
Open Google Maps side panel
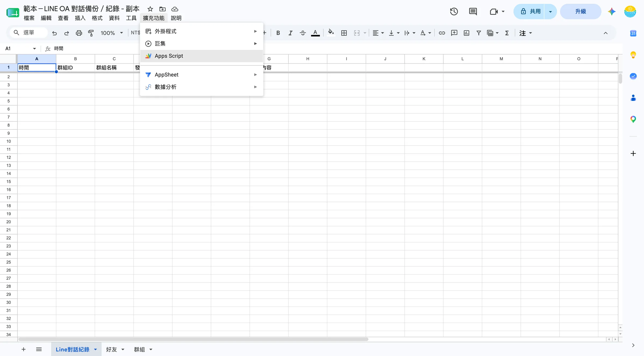point(633,119)
